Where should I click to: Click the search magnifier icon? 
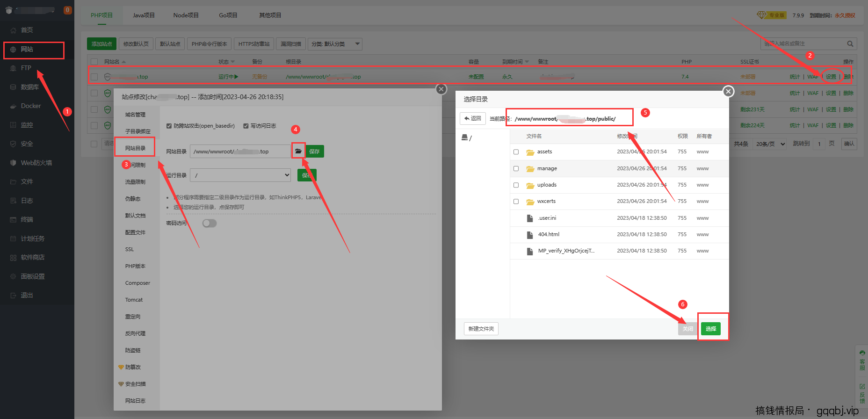tap(850, 43)
